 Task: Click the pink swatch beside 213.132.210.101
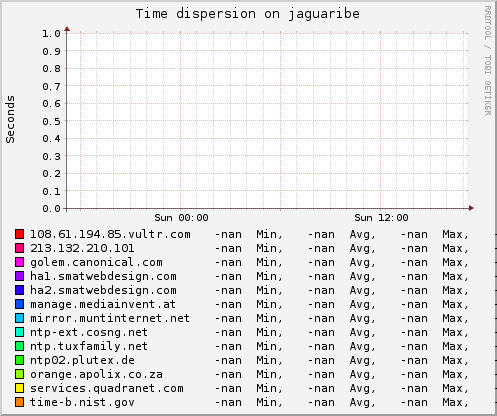[x=19, y=248]
